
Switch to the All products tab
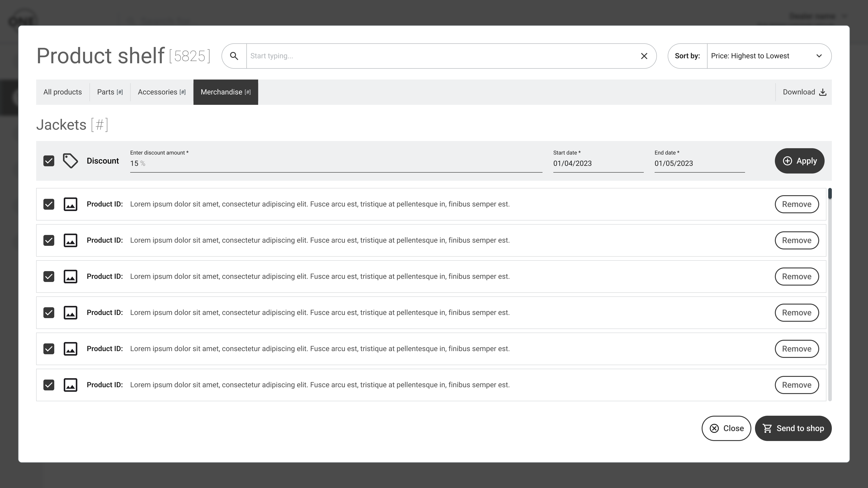tap(63, 92)
